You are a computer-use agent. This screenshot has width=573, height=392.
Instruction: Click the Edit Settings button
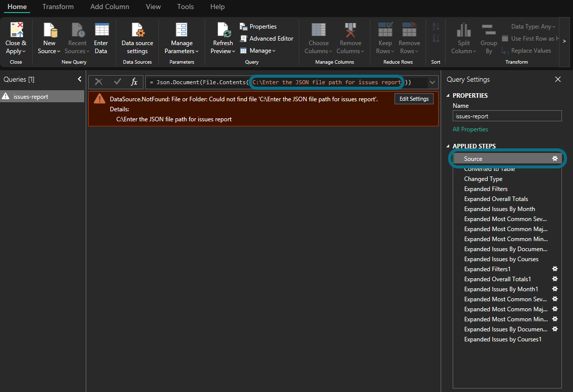[x=414, y=99]
